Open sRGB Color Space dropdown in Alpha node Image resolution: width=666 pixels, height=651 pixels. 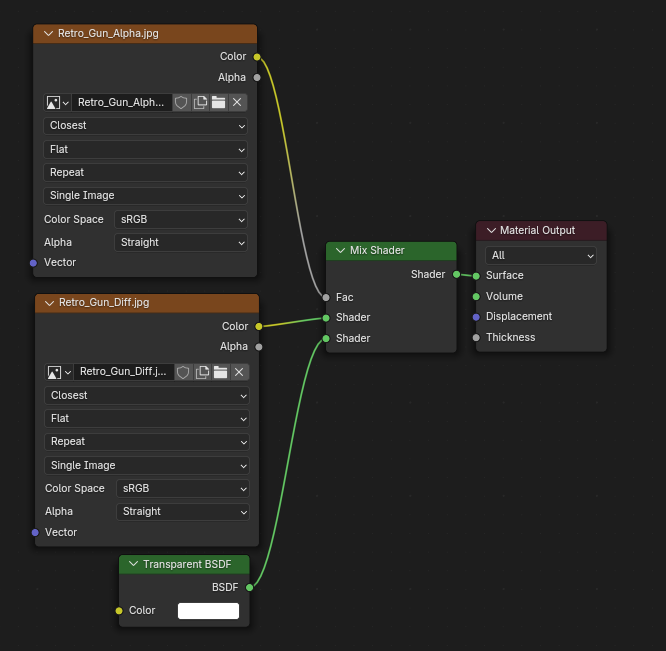[181, 220]
